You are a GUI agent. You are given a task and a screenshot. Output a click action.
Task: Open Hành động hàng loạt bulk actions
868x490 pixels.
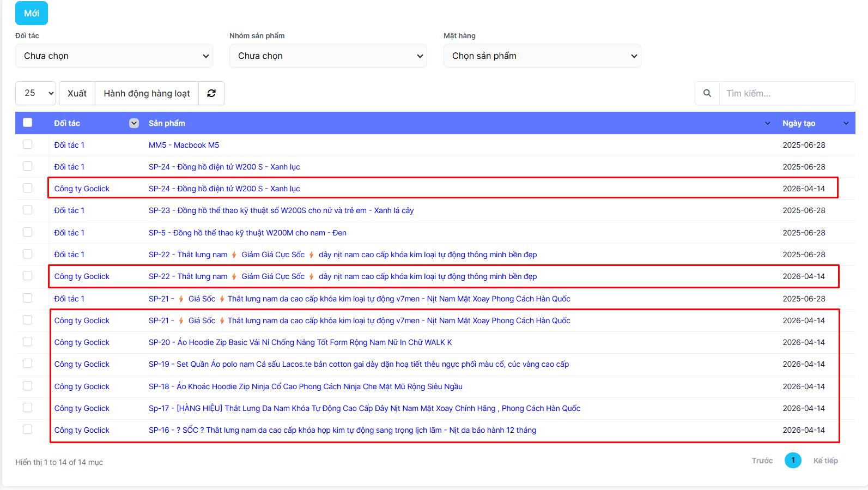click(x=147, y=93)
